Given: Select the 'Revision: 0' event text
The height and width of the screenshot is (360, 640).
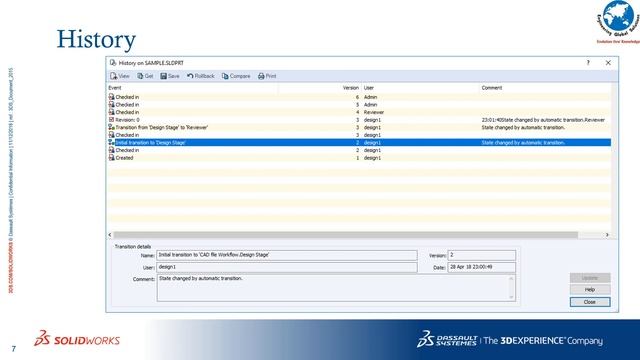Looking at the screenshot, I should tap(127, 120).
